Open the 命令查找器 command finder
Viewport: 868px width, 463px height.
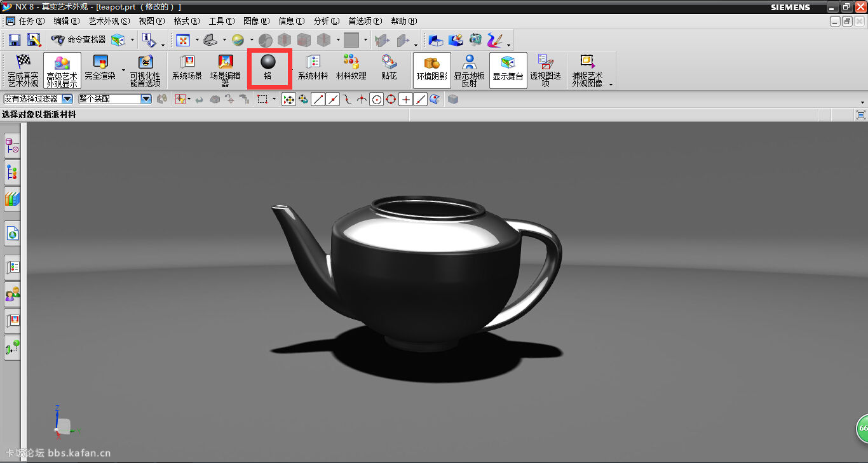80,40
